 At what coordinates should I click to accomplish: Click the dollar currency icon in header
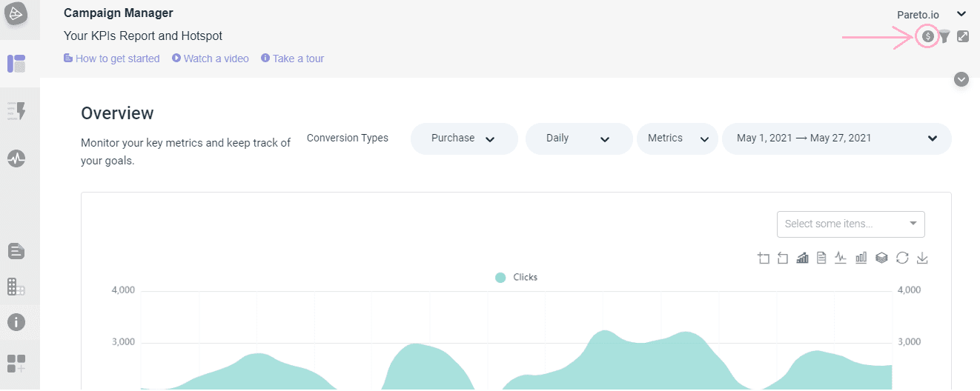[927, 36]
